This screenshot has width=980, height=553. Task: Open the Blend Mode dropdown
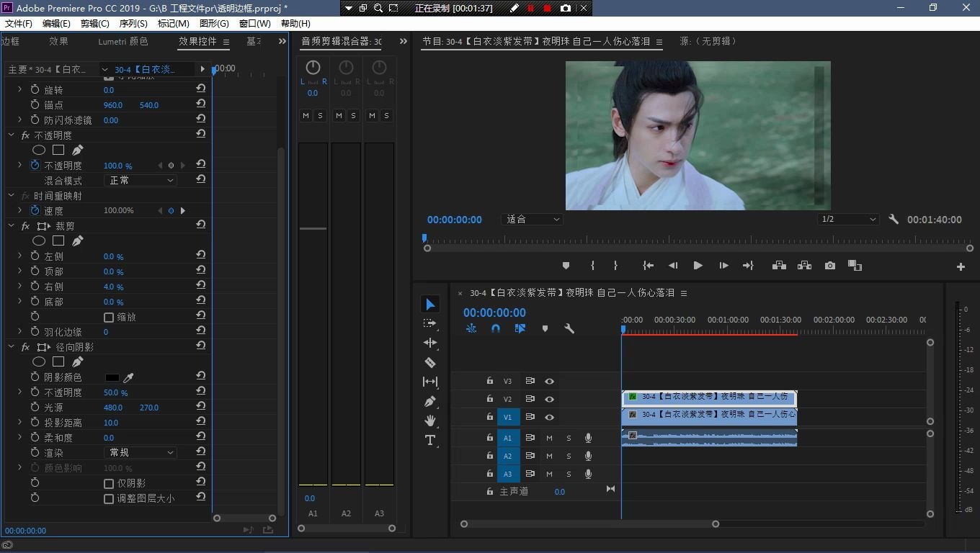click(x=141, y=180)
